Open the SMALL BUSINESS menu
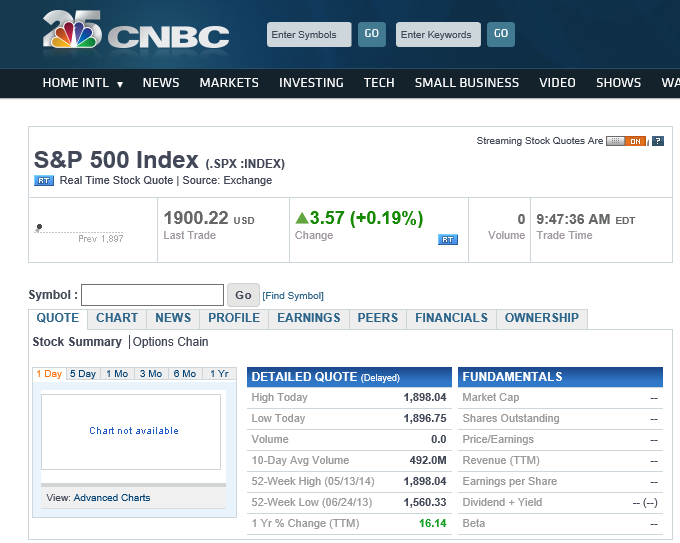680x543 pixels. tap(467, 83)
